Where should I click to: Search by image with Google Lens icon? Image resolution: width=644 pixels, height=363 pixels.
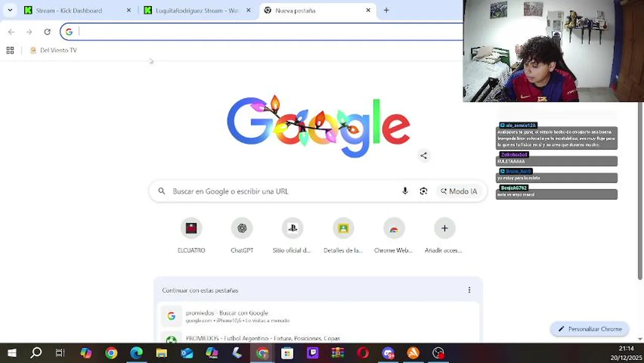423,191
